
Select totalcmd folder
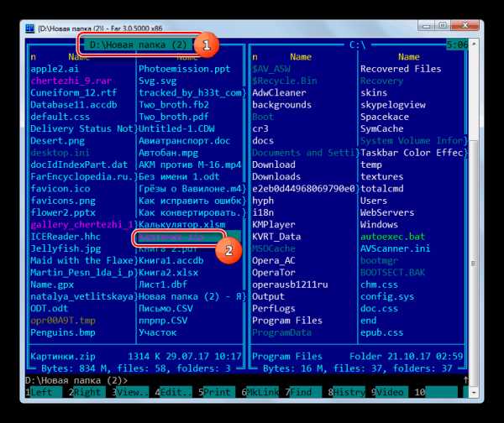click(x=382, y=189)
